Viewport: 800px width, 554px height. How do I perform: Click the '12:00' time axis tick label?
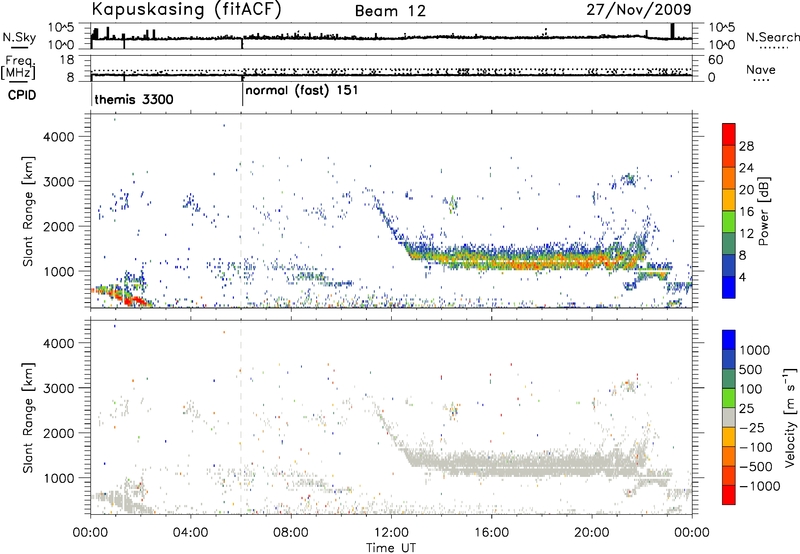[391, 533]
